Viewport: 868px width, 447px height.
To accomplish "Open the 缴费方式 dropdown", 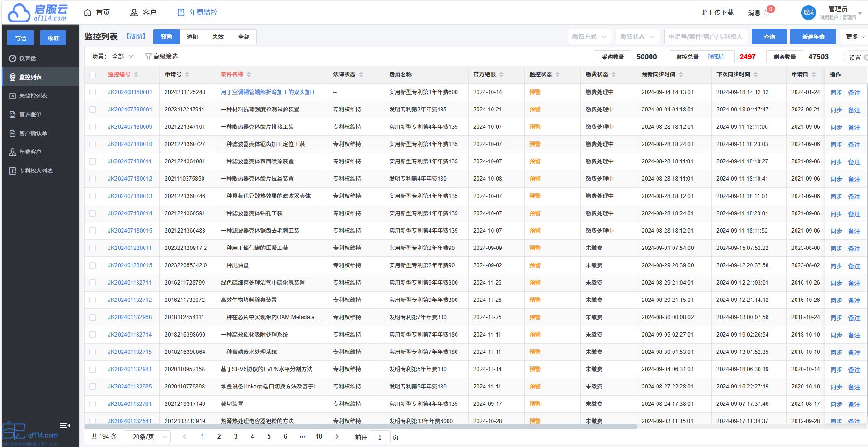I will point(590,37).
